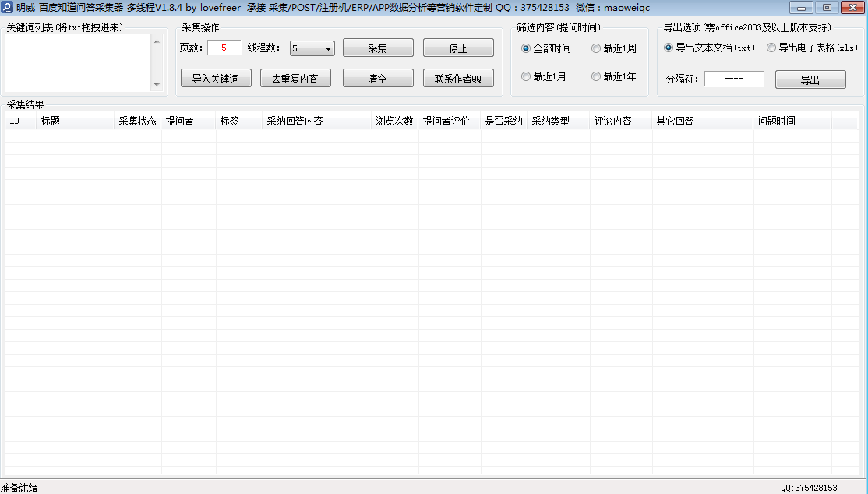Focus the 页数 page count field
Viewport: 868px width, 494px height.
[x=224, y=48]
